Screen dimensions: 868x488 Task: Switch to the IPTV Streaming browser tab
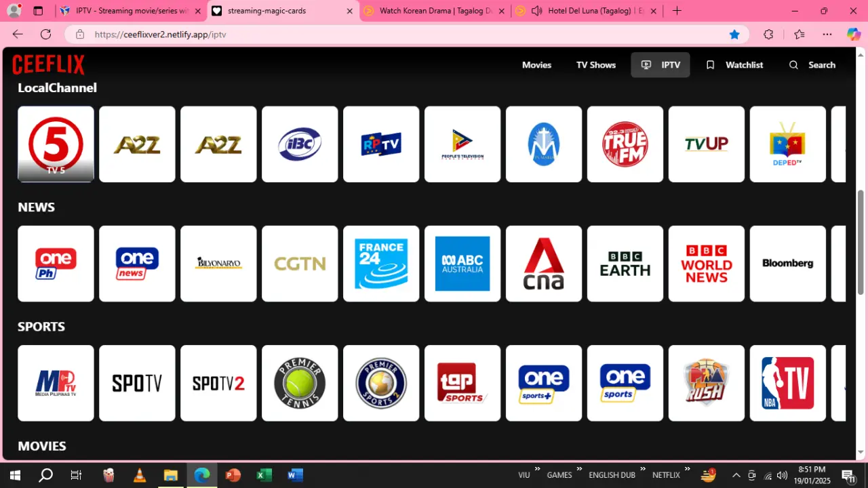point(130,11)
